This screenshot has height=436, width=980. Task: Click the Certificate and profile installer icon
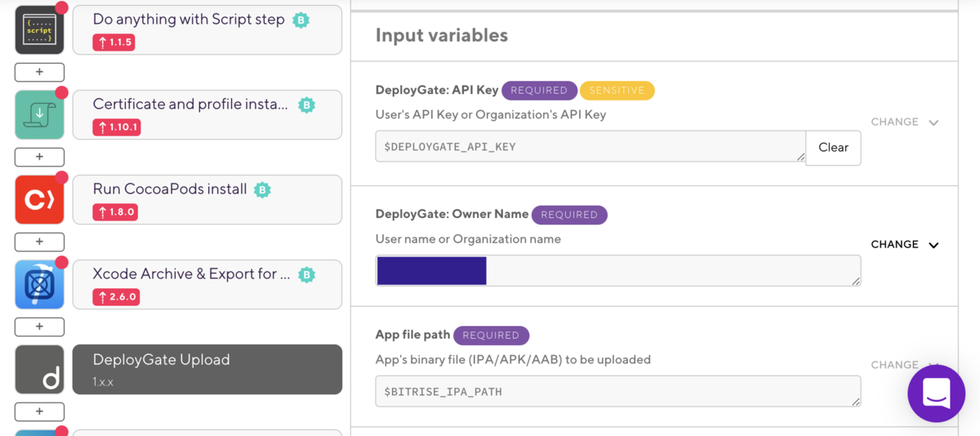[39, 115]
